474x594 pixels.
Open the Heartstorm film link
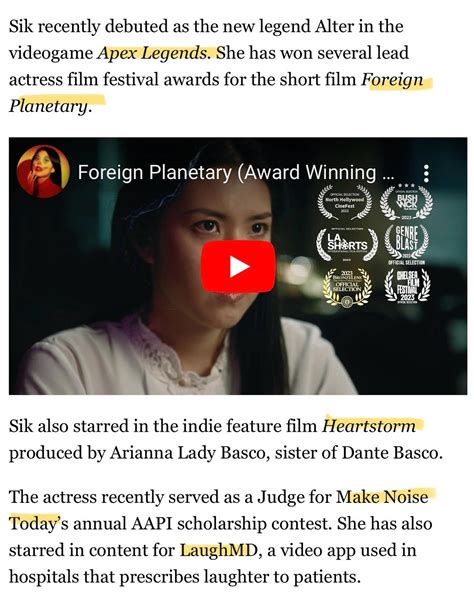(x=369, y=426)
